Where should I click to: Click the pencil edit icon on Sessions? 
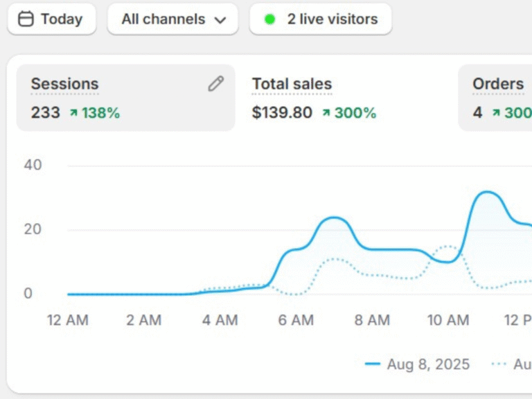tap(216, 83)
